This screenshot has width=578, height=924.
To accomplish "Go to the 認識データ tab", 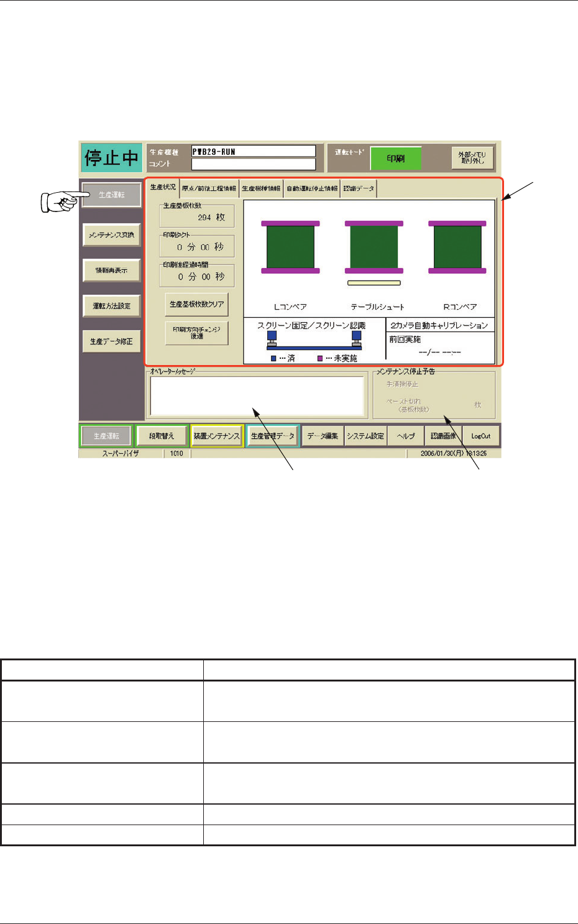I will click(x=359, y=188).
